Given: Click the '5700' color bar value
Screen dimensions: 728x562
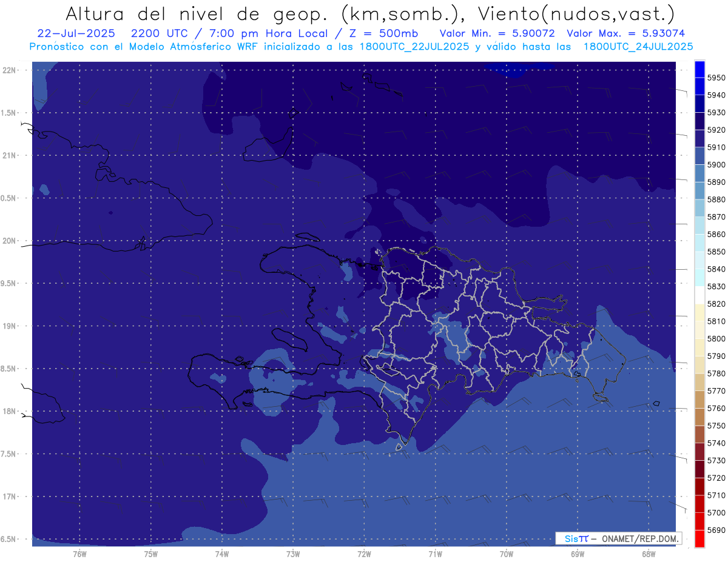Looking at the screenshot, I should click(716, 513).
